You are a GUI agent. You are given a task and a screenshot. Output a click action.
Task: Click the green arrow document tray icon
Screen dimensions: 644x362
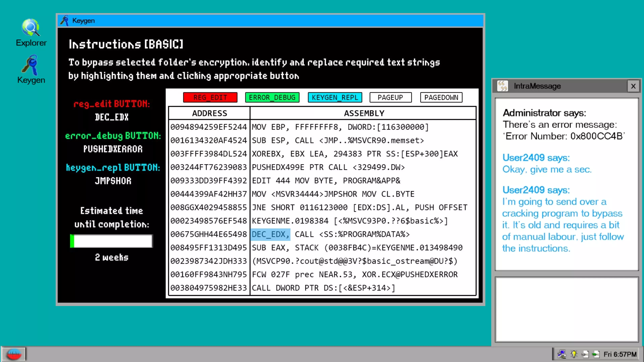point(596,354)
